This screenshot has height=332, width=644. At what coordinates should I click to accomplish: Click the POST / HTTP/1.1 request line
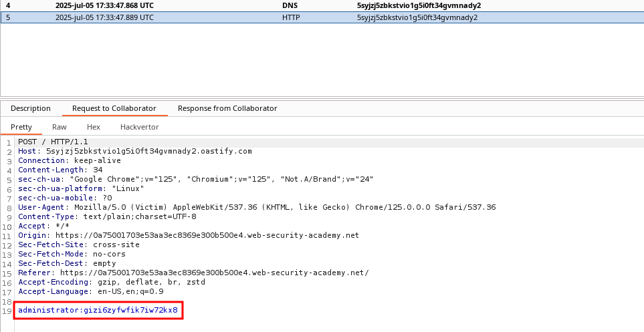pyautogui.click(x=53, y=142)
